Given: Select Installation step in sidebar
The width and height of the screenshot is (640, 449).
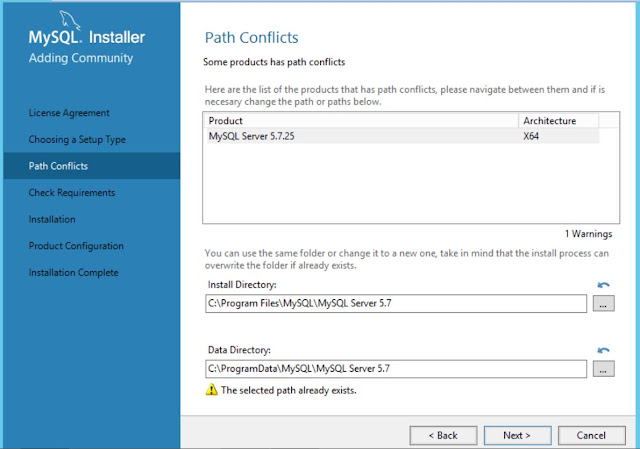Looking at the screenshot, I should (52, 219).
